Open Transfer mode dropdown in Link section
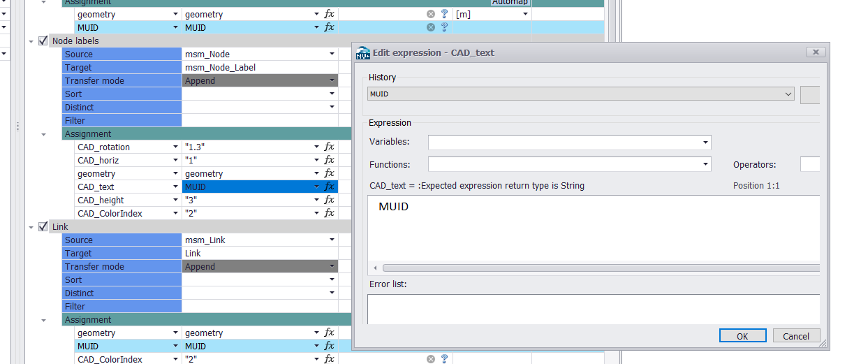 332,266
